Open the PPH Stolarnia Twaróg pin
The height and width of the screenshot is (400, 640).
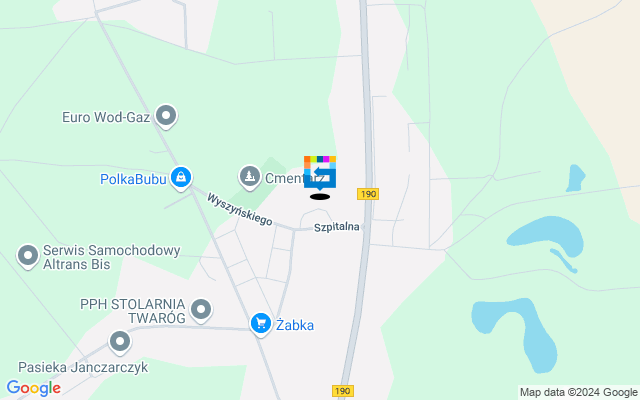point(201,310)
